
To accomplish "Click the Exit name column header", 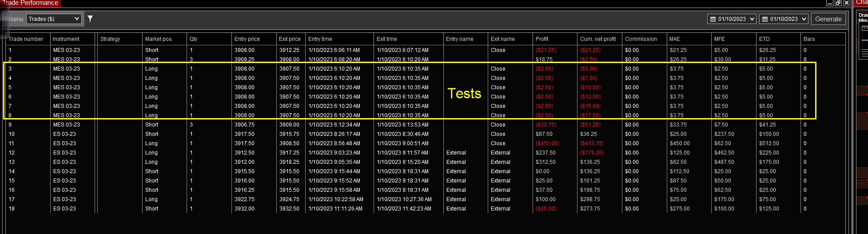I will [x=503, y=39].
